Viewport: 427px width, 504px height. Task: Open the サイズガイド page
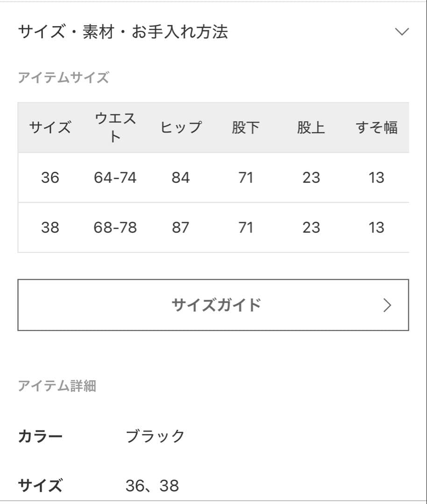[213, 304]
